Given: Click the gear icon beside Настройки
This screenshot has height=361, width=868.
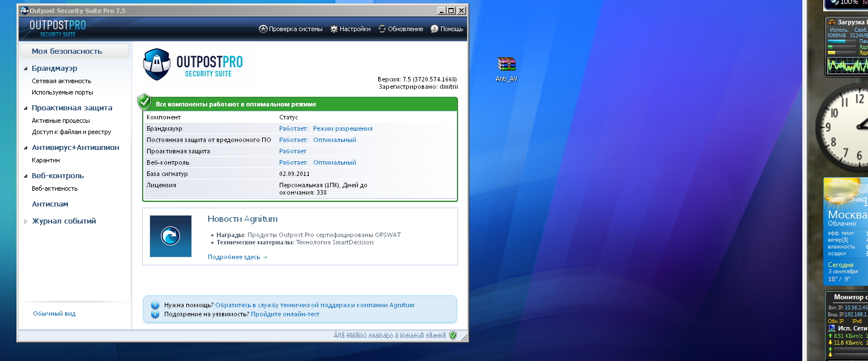Looking at the screenshot, I should click(334, 29).
